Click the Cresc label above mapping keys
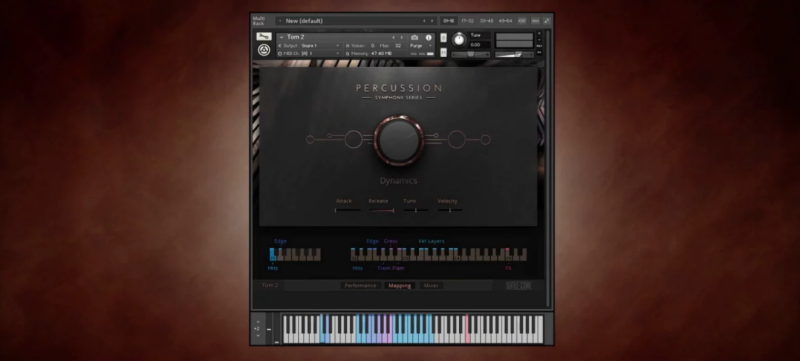The image size is (800, 361). 391,241
